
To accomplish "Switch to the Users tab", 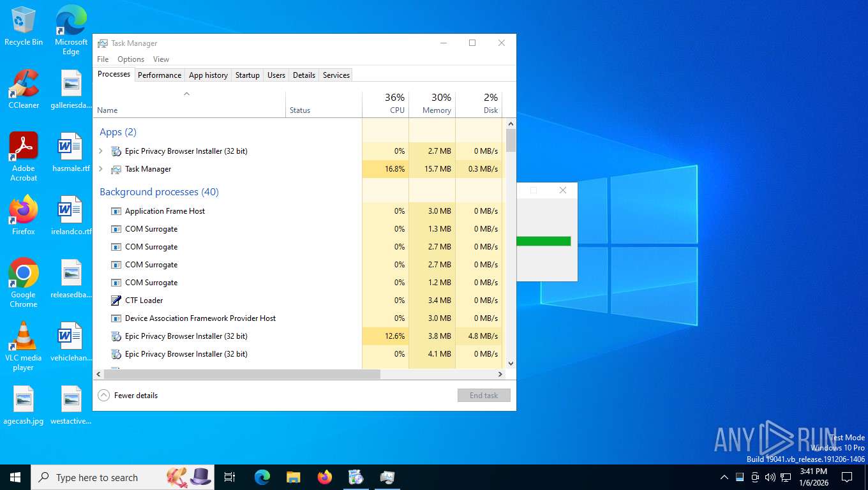I will tap(276, 75).
